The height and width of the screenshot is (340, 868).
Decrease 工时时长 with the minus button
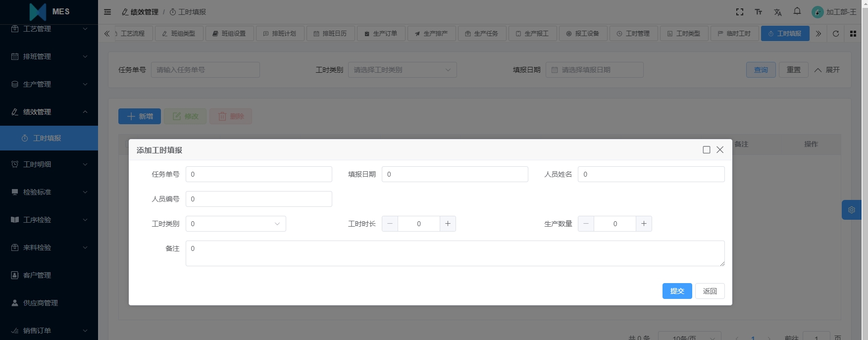[x=390, y=224]
